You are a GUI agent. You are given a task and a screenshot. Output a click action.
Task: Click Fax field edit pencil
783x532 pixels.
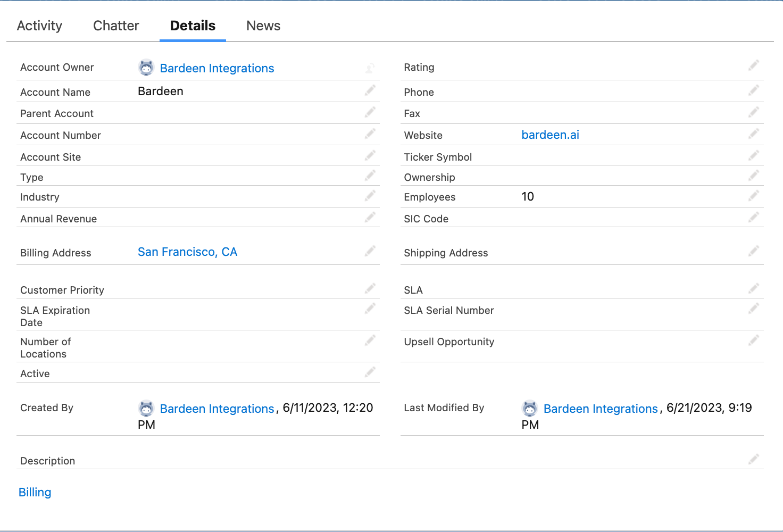(x=754, y=112)
